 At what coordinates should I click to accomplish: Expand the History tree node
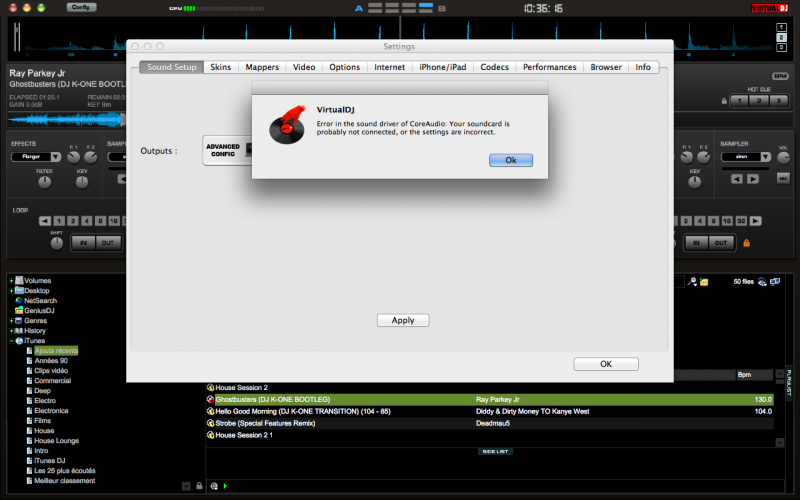11,331
